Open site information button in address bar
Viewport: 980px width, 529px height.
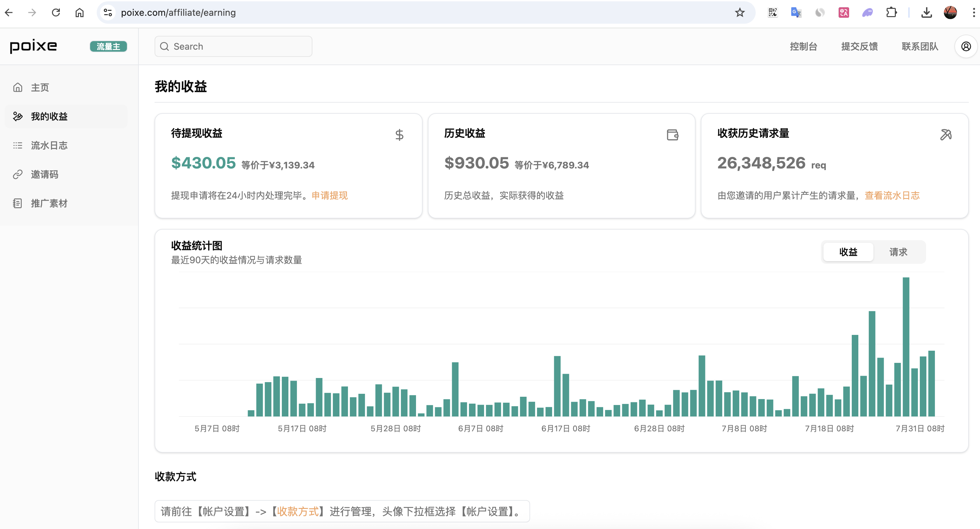click(x=108, y=13)
